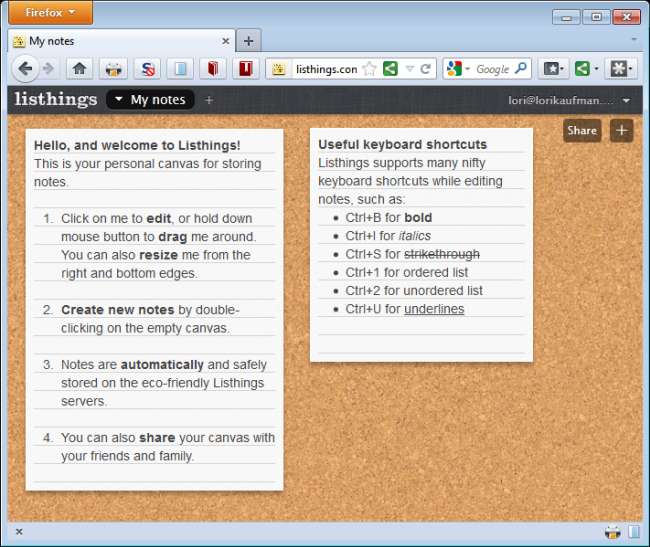Click the red T toolbar icon
Viewport: 650px width, 547px height.
[x=245, y=68]
